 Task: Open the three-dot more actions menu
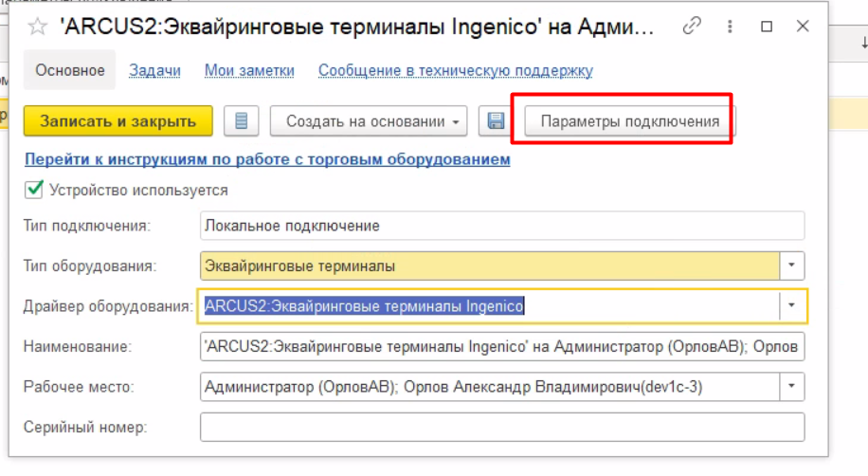730,27
